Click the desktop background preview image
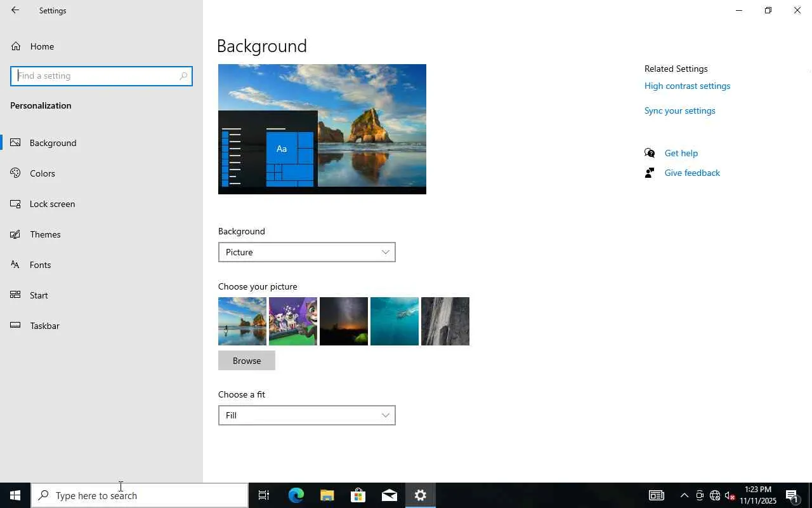This screenshot has height=508, width=812. tap(322, 129)
